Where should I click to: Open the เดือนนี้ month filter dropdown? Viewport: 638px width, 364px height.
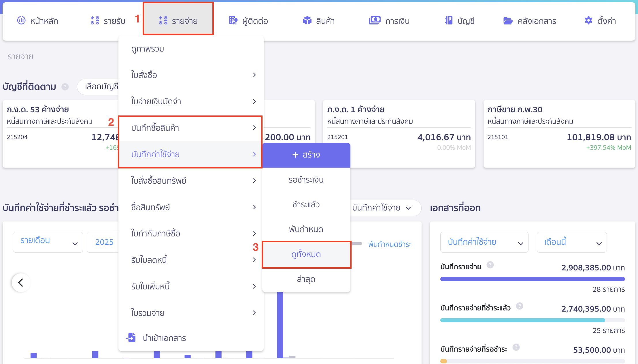point(571,242)
